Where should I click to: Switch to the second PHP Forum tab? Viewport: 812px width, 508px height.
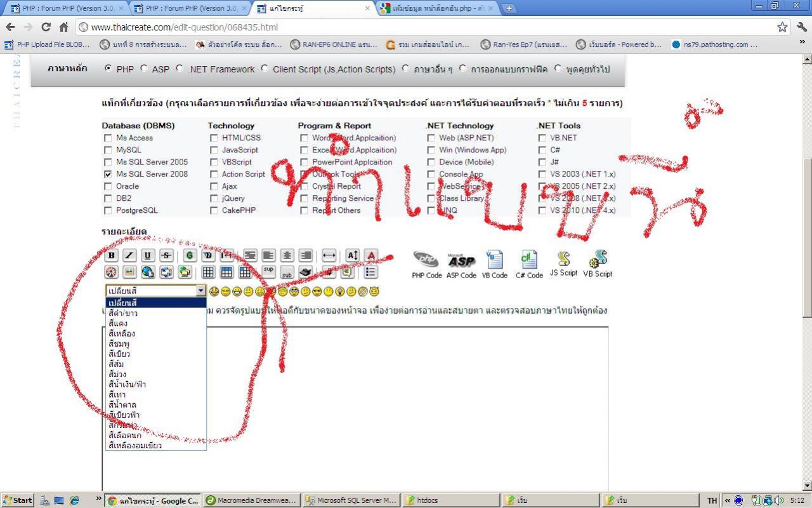pyautogui.click(x=189, y=8)
